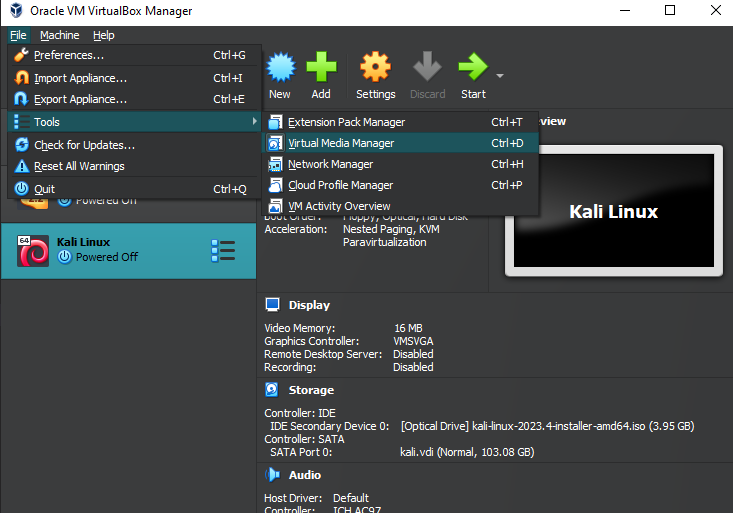This screenshot has height=513, width=733.
Task: Select Import Appliance in File menu
Action: click(x=80, y=78)
